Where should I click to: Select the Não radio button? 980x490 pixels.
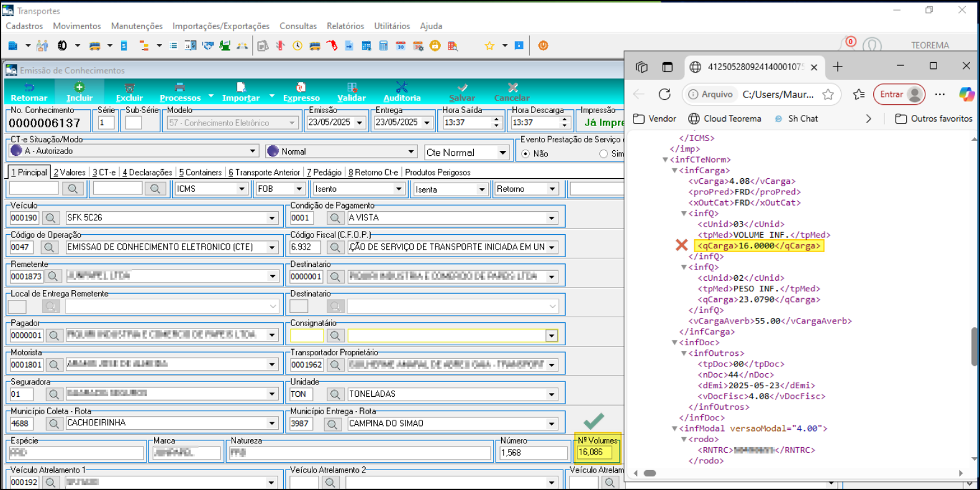526,153
